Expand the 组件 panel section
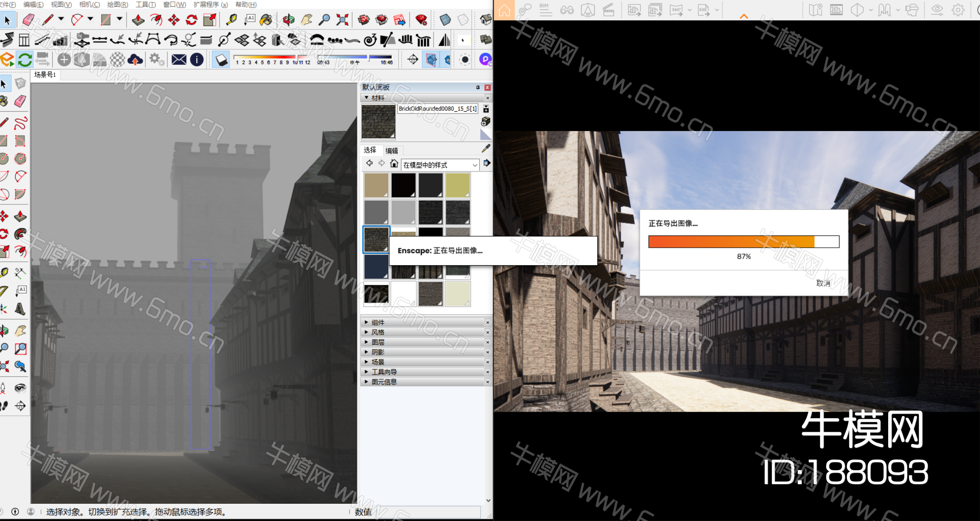This screenshot has width=980, height=521. (378, 322)
